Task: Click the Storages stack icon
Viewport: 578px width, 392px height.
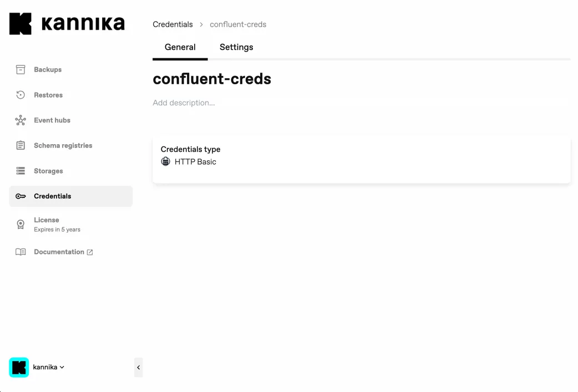Action: (x=21, y=171)
